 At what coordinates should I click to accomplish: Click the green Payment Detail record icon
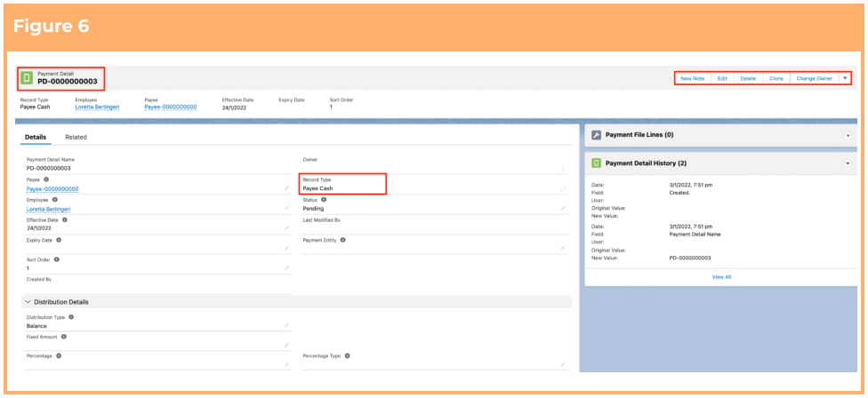click(26, 78)
